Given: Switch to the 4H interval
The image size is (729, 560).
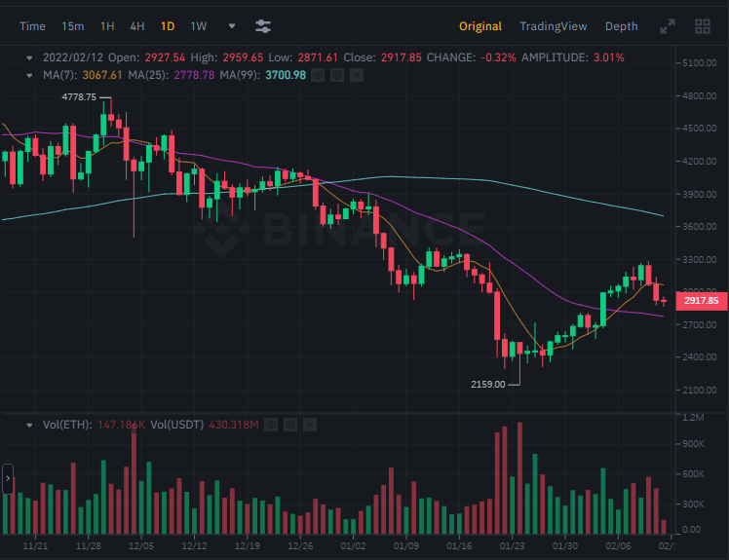Looking at the screenshot, I should point(137,26).
